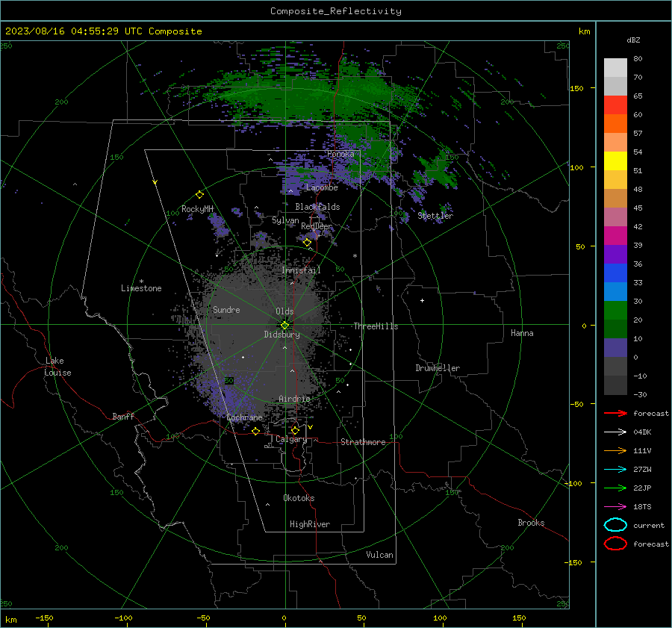Viewport: 672px width, 628px height.
Task: Click the Hanna label
Action: [x=522, y=333]
